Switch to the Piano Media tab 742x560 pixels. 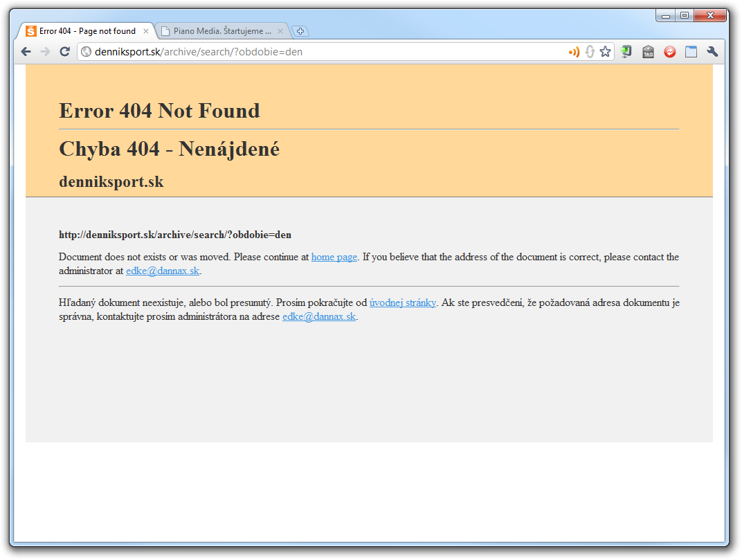(x=221, y=31)
